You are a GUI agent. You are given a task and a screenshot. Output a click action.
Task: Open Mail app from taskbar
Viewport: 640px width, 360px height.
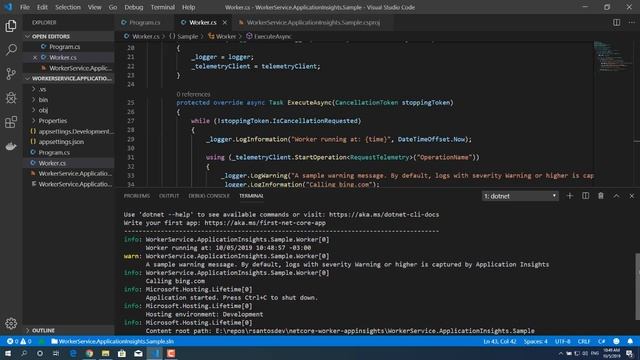pos(138,353)
